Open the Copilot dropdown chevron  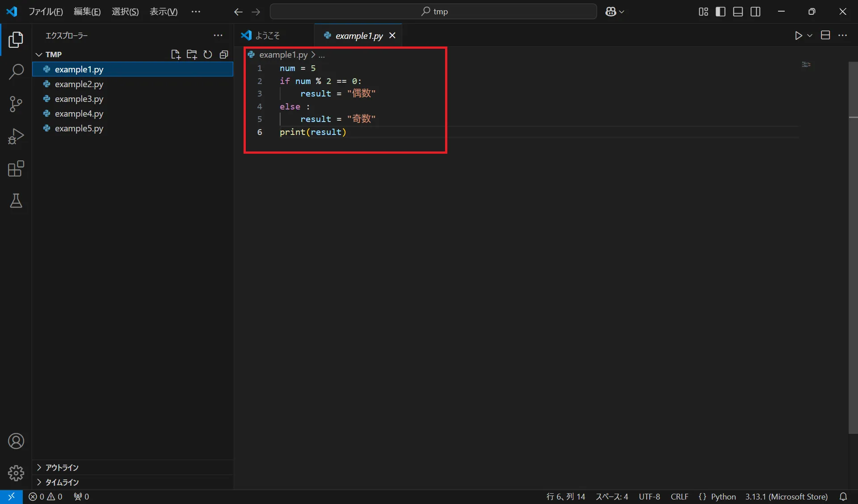[x=622, y=12]
